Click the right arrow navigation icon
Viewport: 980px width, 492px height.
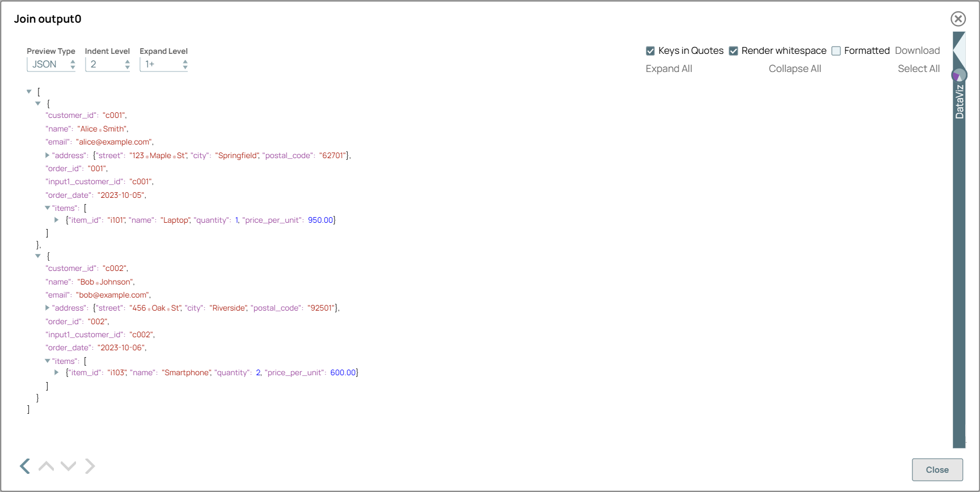pyautogui.click(x=90, y=466)
